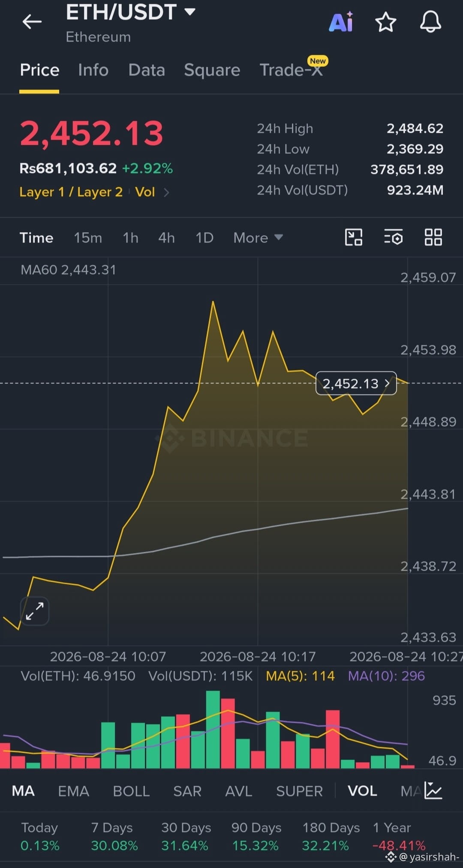Enable the EMA indicator
Screen dimensions: 463x868
73,791
